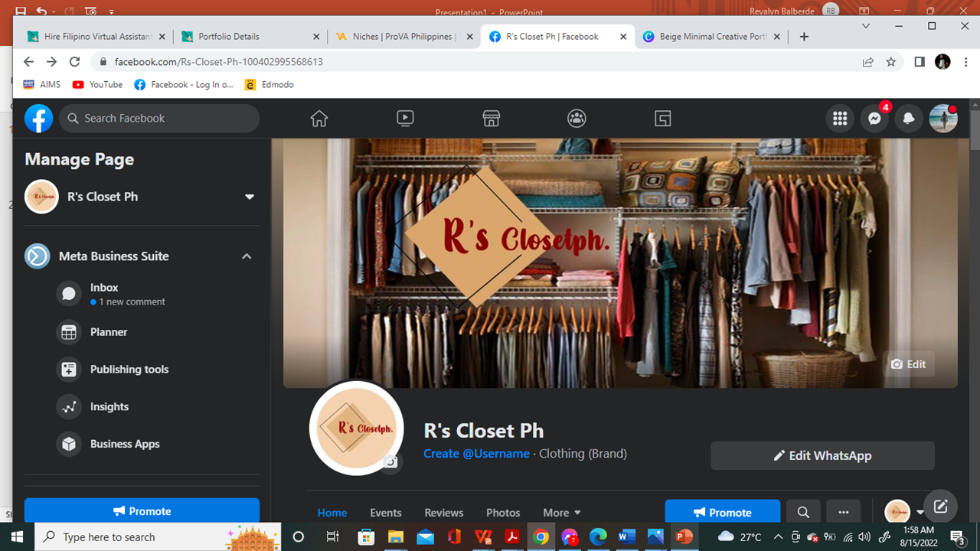Click the Create @Username link

(476, 454)
